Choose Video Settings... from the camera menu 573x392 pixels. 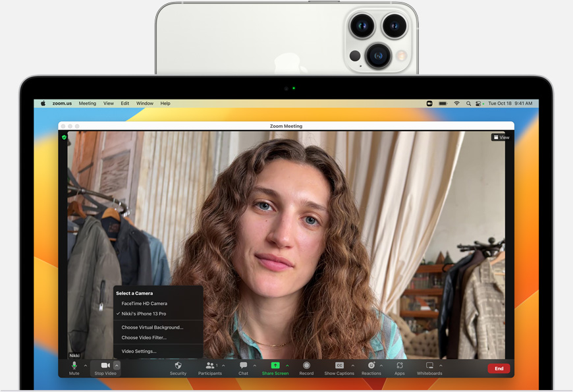tap(139, 351)
